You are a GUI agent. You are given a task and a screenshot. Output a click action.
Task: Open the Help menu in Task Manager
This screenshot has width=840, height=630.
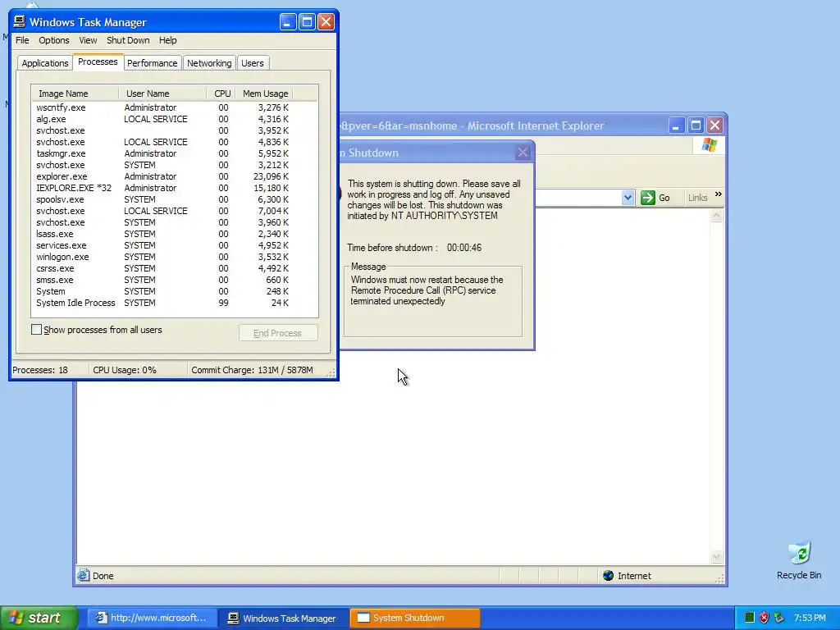[x=167, y=40]
